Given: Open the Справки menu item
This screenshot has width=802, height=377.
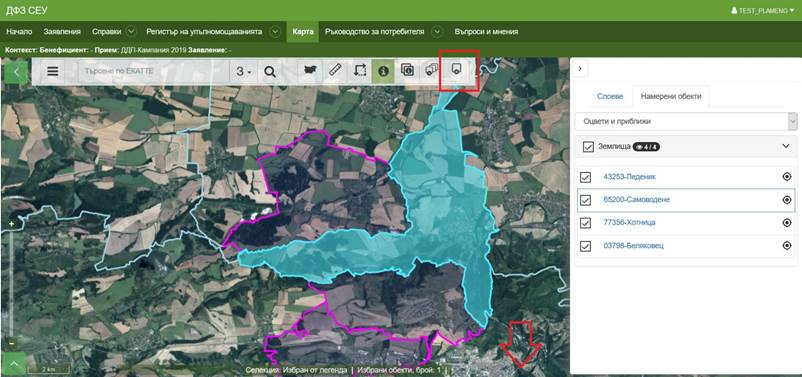Looking at the screenshot, I should coord(106,31).
